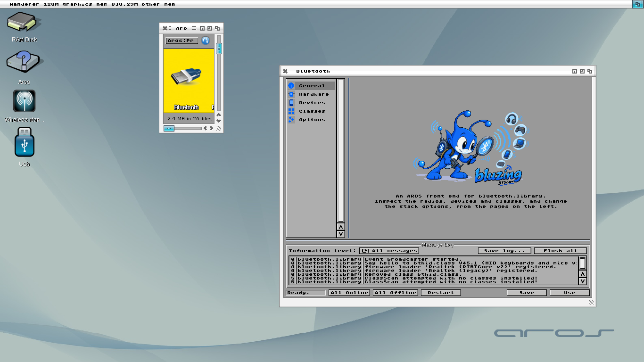Click the 'Ready.' status text
This screenshot has height=362, width=644.
298,293
